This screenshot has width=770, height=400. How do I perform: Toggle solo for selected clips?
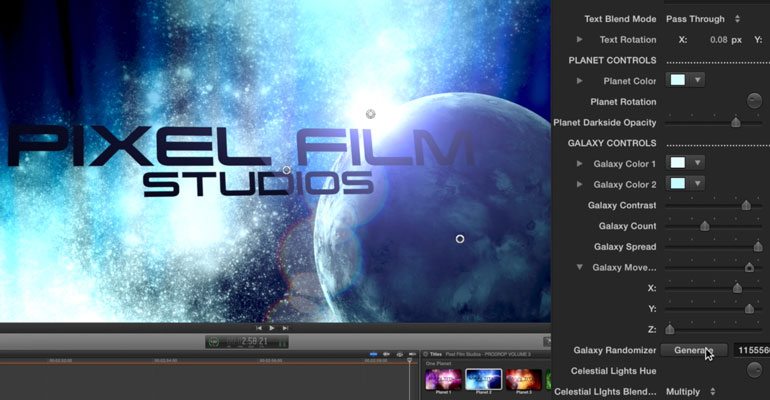coord(399,354)
